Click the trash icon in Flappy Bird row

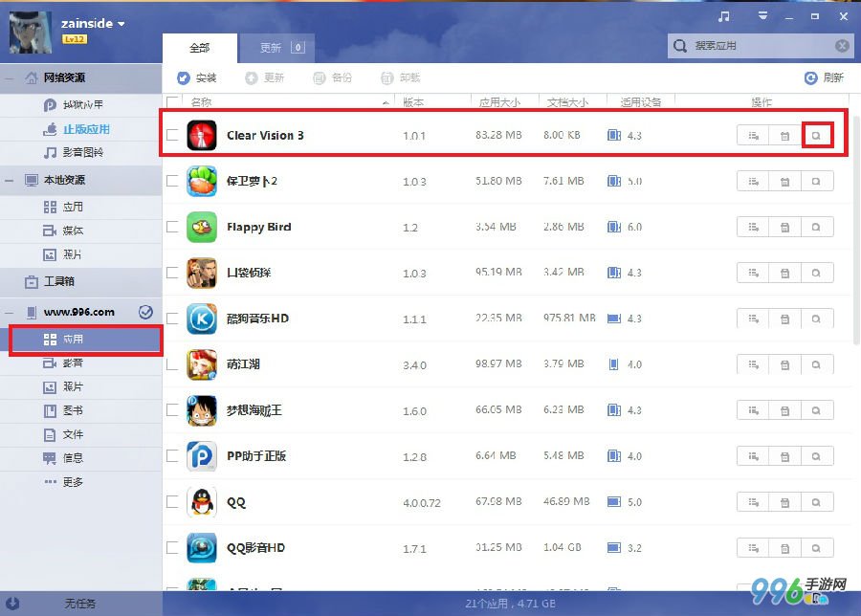pos(784,227)
